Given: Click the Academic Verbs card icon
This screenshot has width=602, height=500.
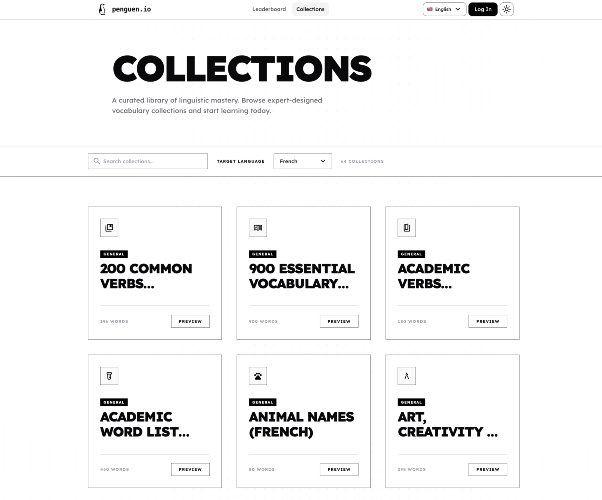Looking at the screenshot, I should (407, 228).
